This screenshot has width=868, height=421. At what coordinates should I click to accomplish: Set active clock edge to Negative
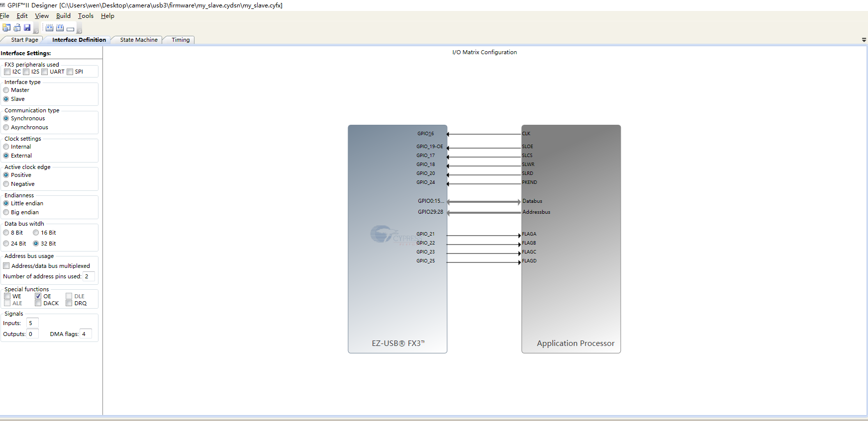pos(6,184)
